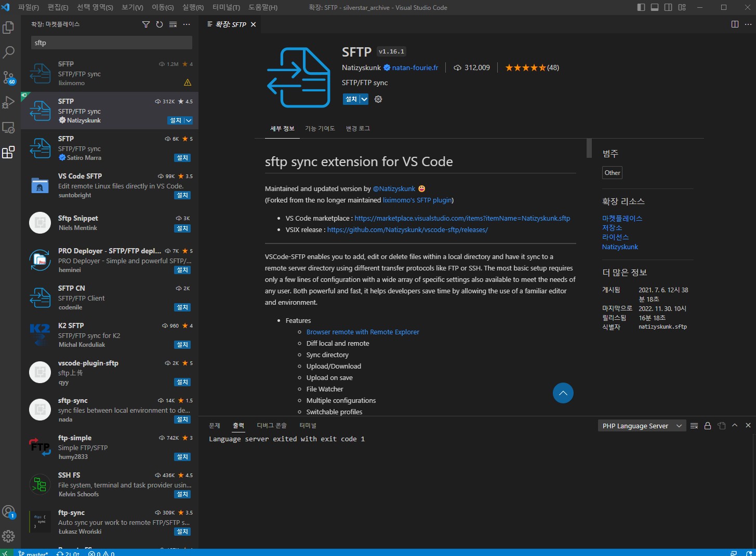The image size is (756, 556).
Task: Install the VS Code SFTP extension by suntobright
Action: (x=182, y=195)
